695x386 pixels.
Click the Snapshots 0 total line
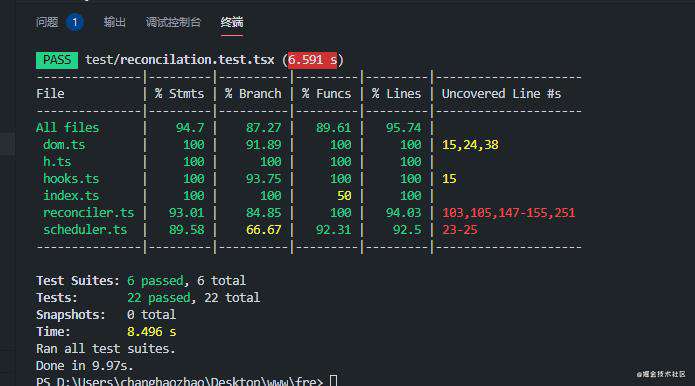click(x=106, y=315)
